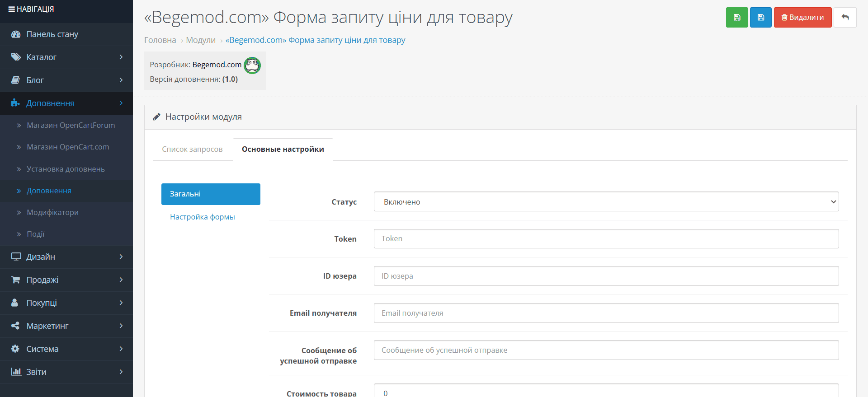The height and width of the screenshot is (397, 868).
Task: Click the Доповнення puzzle icon
Action: coord(16,103)
